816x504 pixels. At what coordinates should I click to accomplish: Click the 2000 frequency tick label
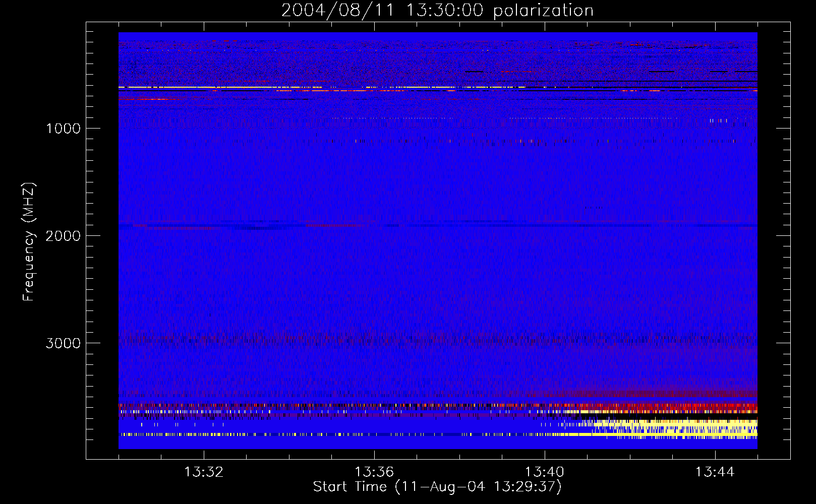point(63,236)
